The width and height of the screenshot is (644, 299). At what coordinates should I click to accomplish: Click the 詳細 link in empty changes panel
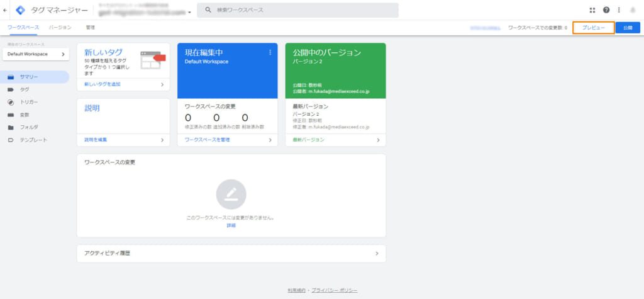(231, 225)
